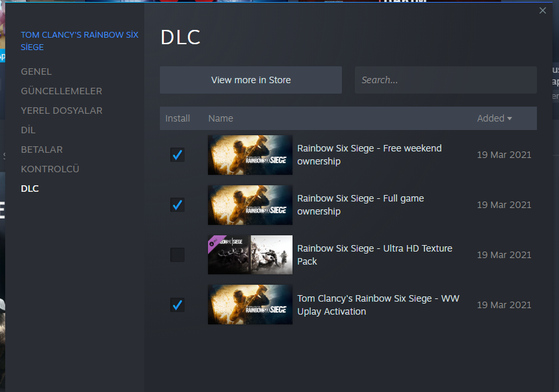Click 'Rainbow Six Siege - Free weekend ownership' text

coord(369,155)
